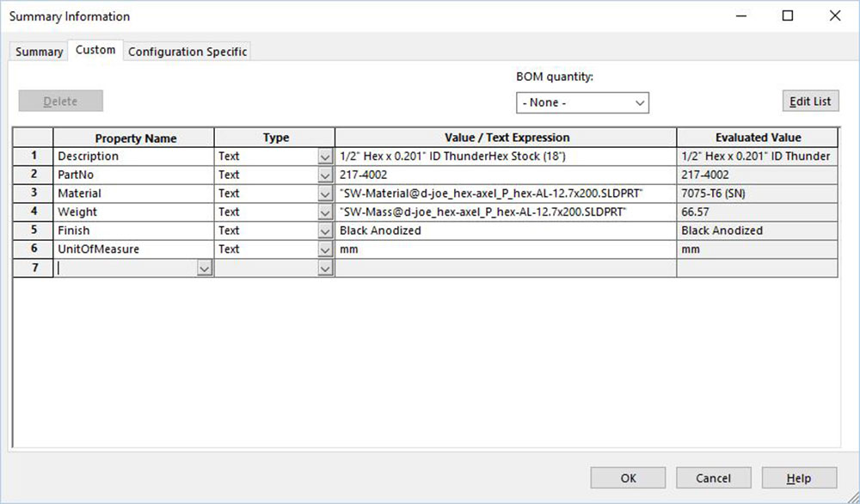Image resolution: width=860 pixels, height=504 pixels.
Task: Open Type dropdown for Description row
Action: (324, 157)
